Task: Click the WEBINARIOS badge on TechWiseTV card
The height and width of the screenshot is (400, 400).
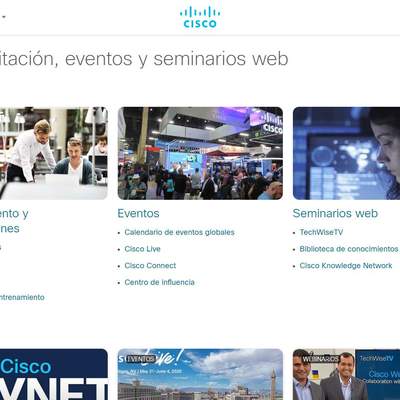Action: pyautogui.click(x=321, y=359)
